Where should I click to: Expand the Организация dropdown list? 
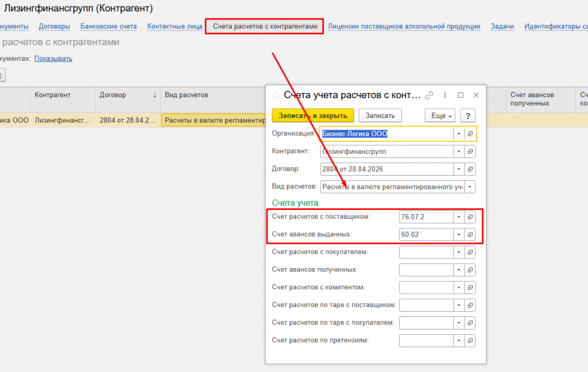tap(459, 134)
